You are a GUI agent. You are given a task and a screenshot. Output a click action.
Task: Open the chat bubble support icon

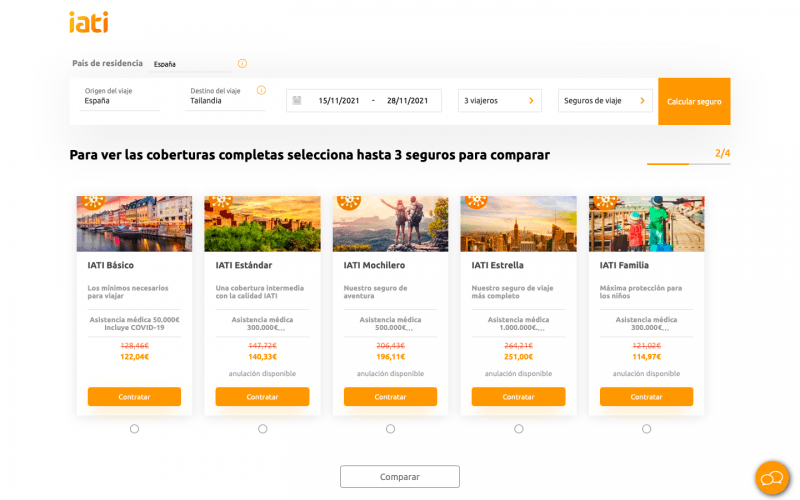(x=772, y=478)
